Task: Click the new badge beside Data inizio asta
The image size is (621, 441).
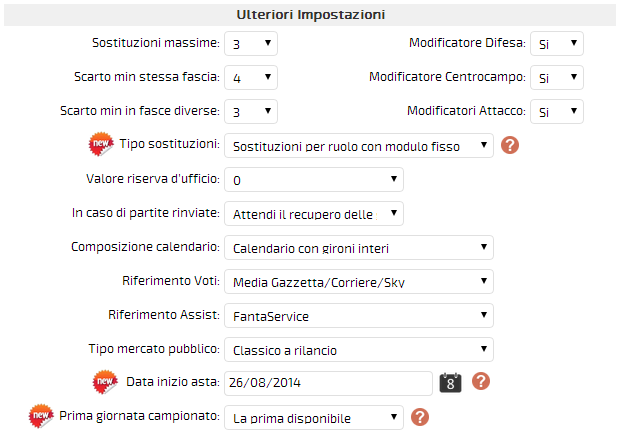Action: (105, 382)
